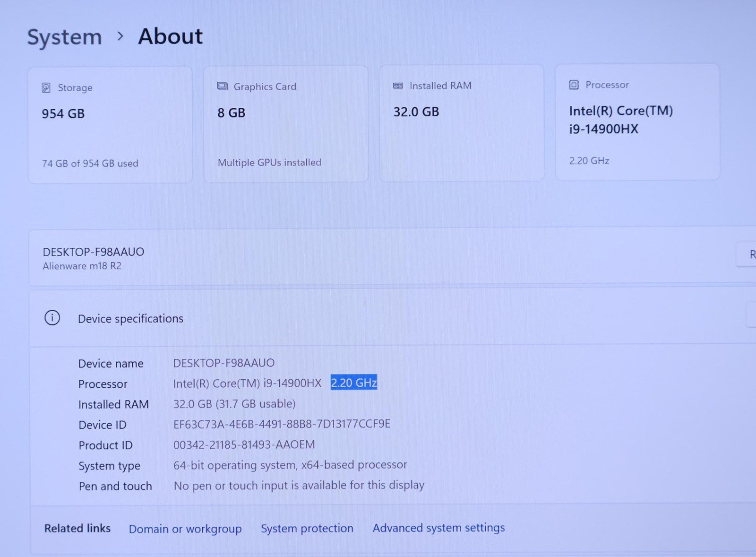The width and height of the screenshot is (756, 557).
Task: Click the Graphics Card monitor icon
Action: tap(222, 86)
